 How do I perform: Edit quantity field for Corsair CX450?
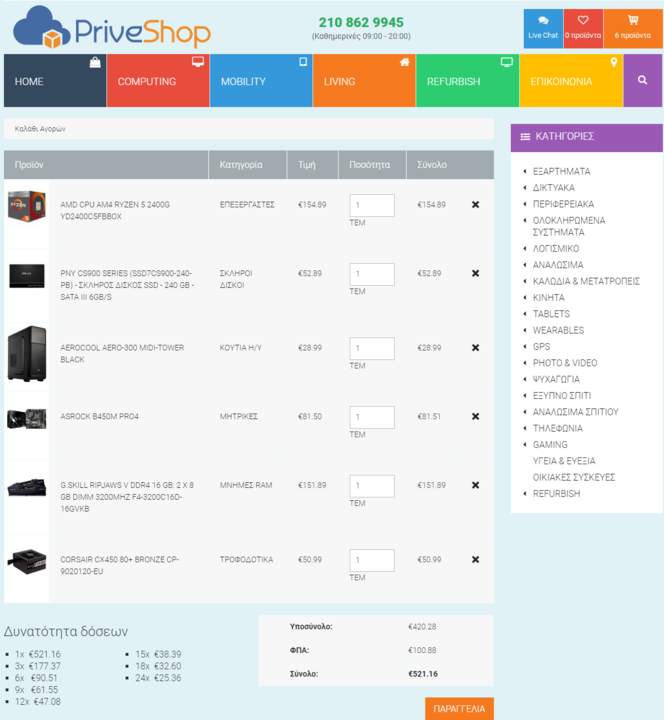point(372,560)
